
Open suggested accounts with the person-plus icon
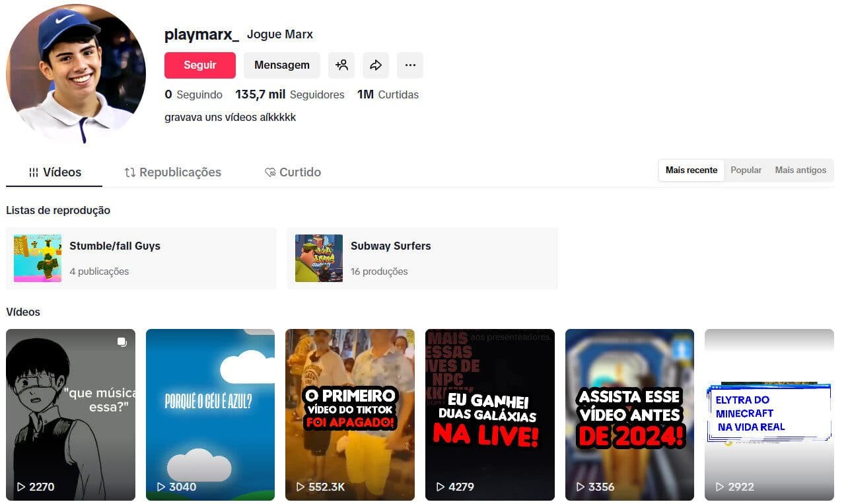pos(341,65)
